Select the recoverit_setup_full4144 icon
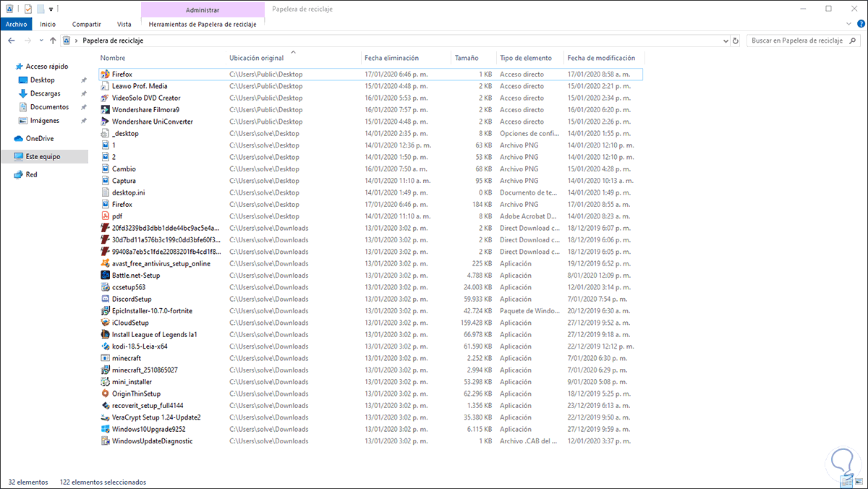This screenshot has height=489, width=868. click(105, 405)
